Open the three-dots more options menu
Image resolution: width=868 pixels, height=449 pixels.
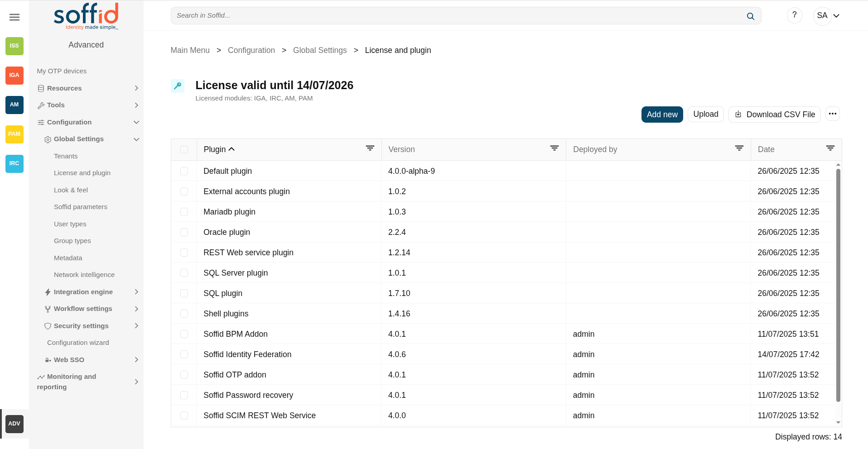click(833, 114)
